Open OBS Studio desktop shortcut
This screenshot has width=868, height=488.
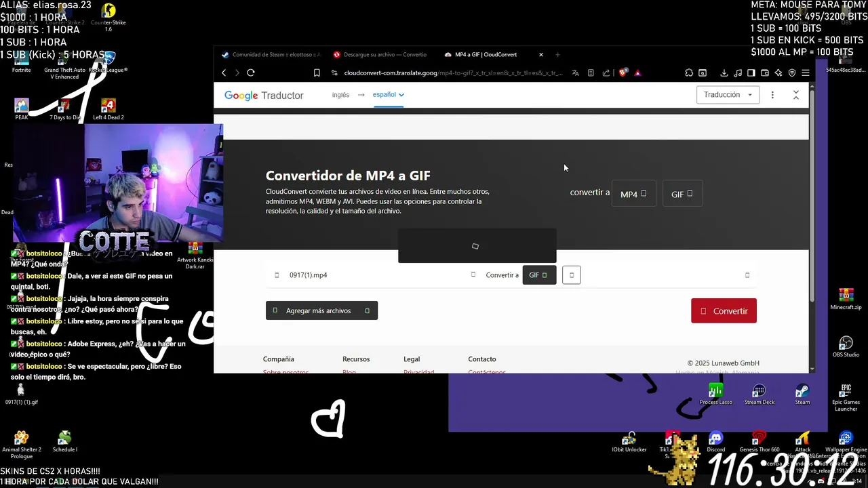tap(846, 346)
